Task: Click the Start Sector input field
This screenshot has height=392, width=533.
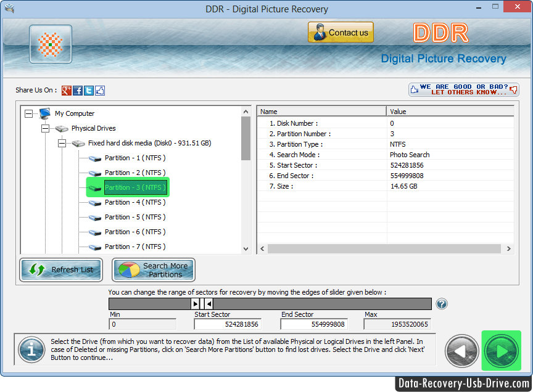Action: tap(228, 324)
